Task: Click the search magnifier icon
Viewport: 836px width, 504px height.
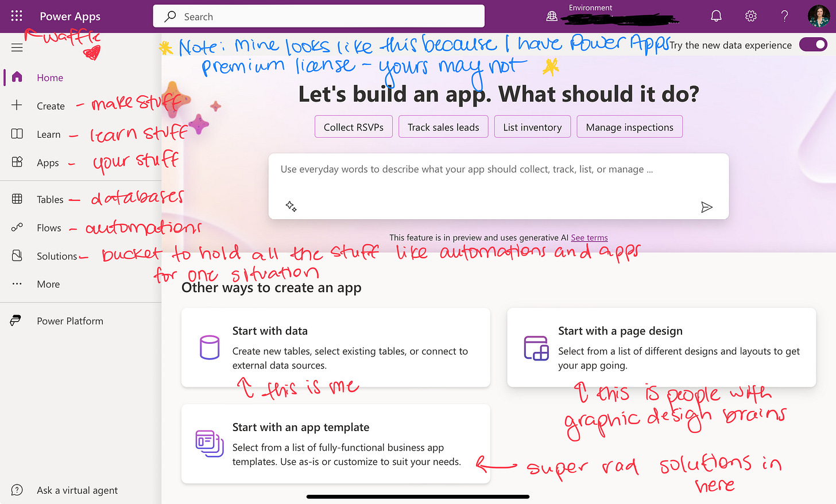Action: point(170,17)
